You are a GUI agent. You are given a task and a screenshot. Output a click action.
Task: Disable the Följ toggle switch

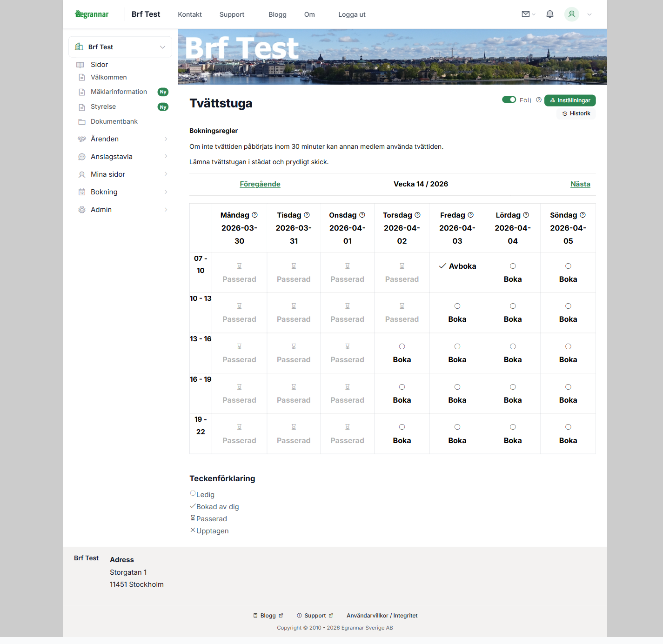click(509, 100)
